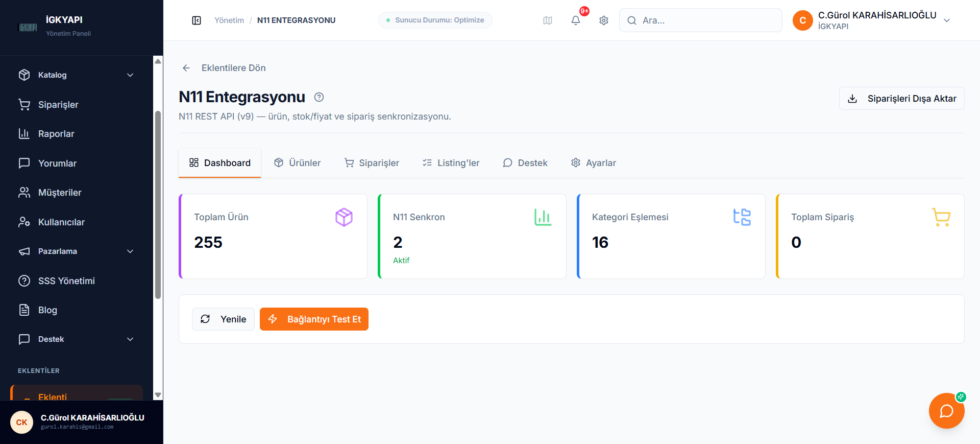
Task: Click the Aktif label on N11 Senkron card
Action: (401, 261)
